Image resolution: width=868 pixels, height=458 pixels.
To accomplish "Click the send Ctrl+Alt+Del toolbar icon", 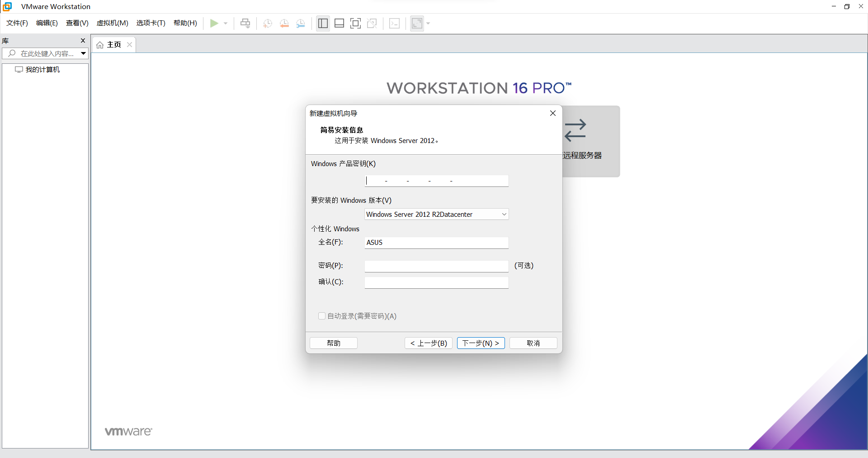I will tap(245, 23).
